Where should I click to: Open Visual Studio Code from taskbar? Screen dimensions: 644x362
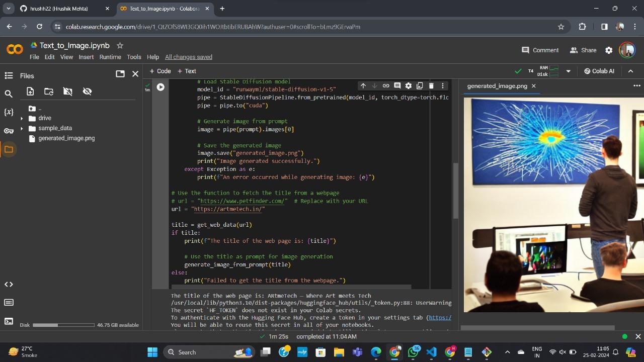(x=432, y=352)
